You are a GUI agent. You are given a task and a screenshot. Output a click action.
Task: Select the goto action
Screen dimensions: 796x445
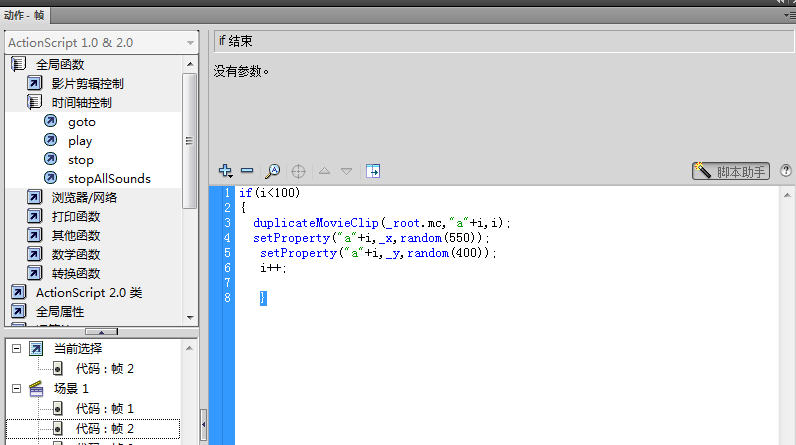coord(82,122)
